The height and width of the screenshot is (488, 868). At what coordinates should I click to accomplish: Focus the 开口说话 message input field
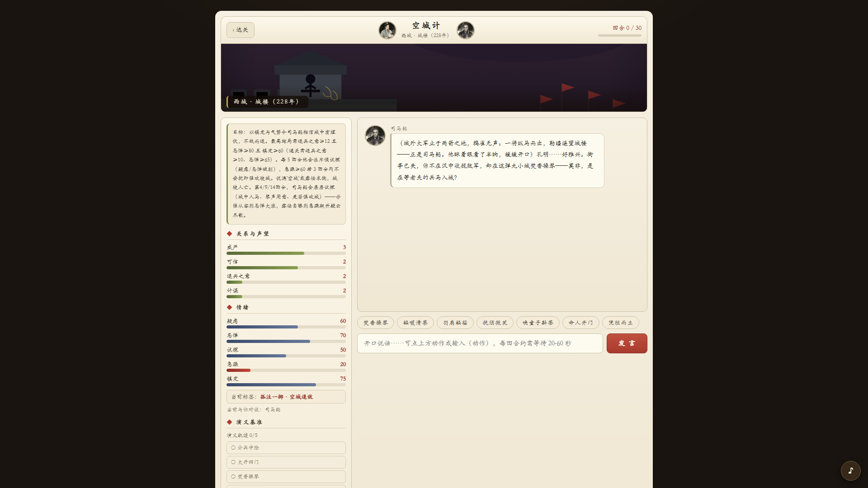pos(480,343)
